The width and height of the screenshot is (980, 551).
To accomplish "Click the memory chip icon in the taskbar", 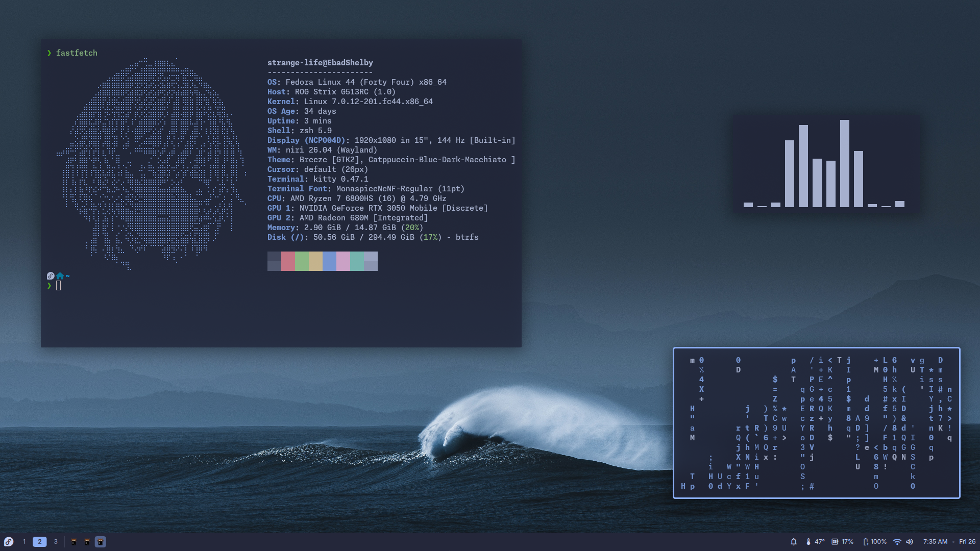I will [x=835, y=542].
